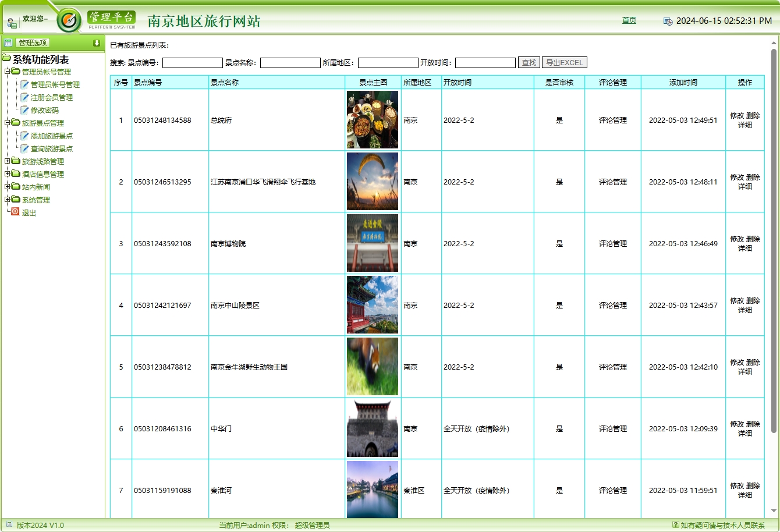Click the user icon beside 欢迎您
The width and height of the screenshot is (780, 532).
pos(12,21)
